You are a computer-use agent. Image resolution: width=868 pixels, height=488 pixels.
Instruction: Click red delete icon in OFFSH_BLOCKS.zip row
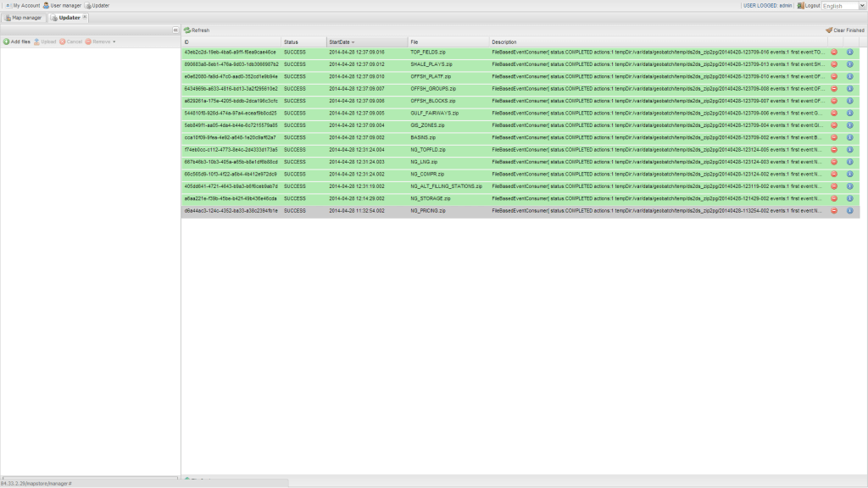[834, 101]
